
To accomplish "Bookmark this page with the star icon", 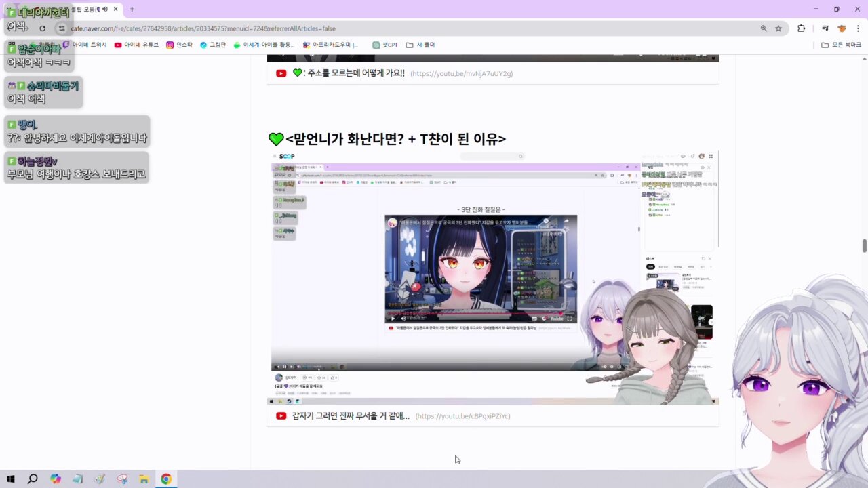I will (x=778, y=28).
